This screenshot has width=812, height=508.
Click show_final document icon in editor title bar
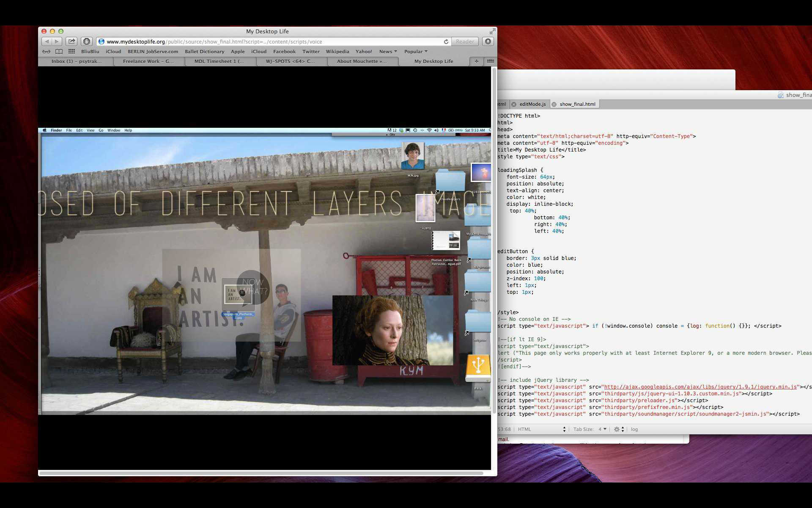(780, 95)
